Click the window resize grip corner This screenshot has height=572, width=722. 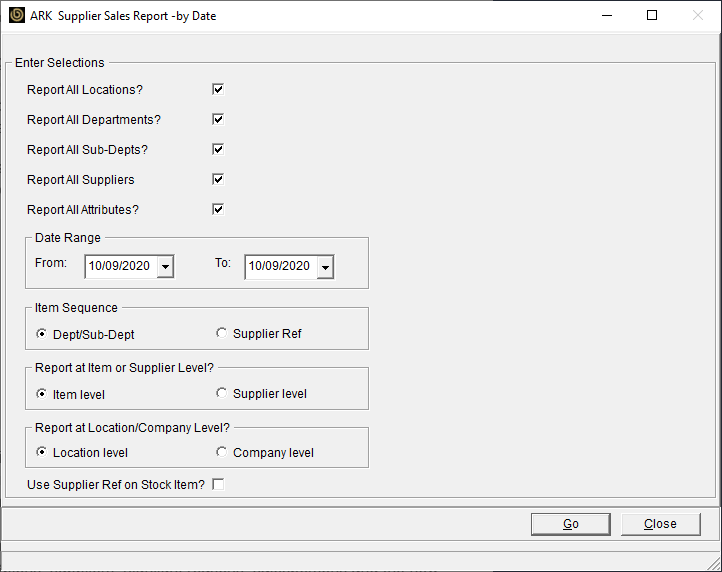pos(714,564)
